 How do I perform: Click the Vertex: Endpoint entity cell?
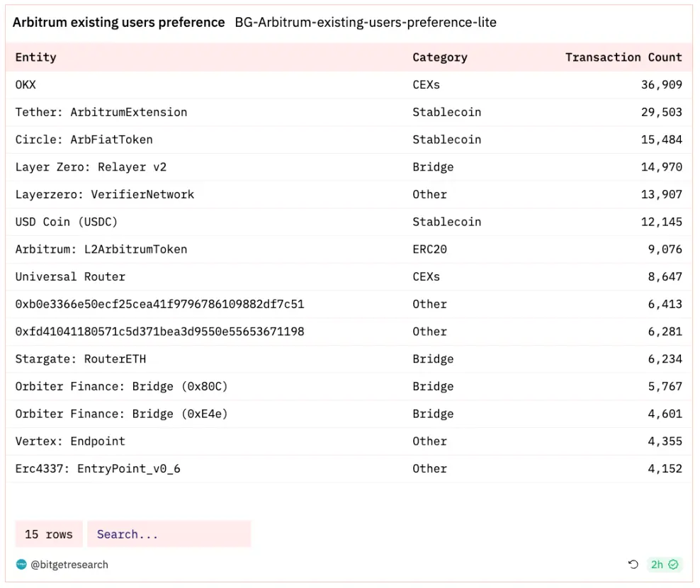coord(70,441)
